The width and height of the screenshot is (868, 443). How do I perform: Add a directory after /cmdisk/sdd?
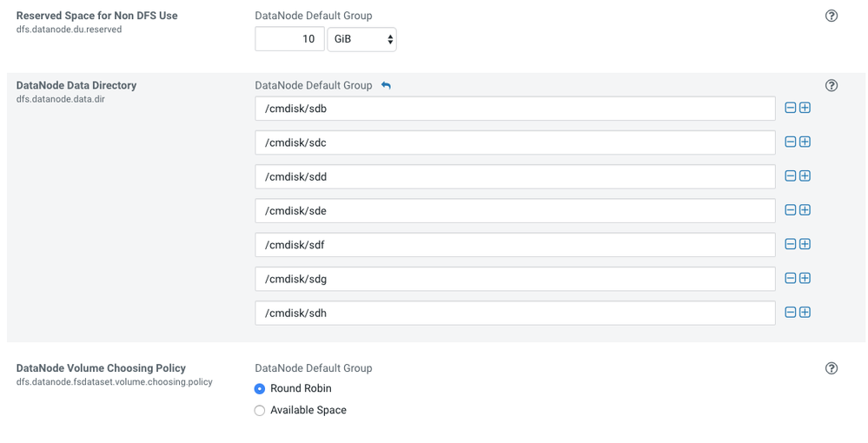click(x=805, y=176)
